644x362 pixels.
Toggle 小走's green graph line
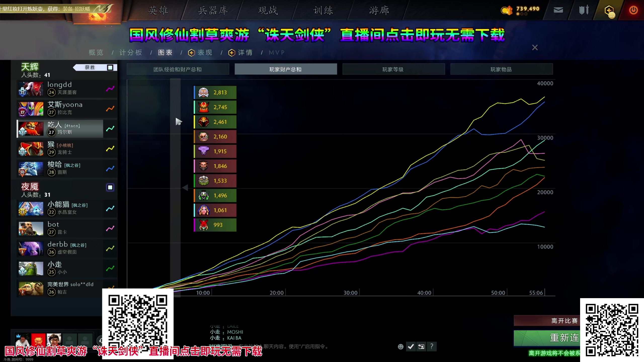click(110, 268)
